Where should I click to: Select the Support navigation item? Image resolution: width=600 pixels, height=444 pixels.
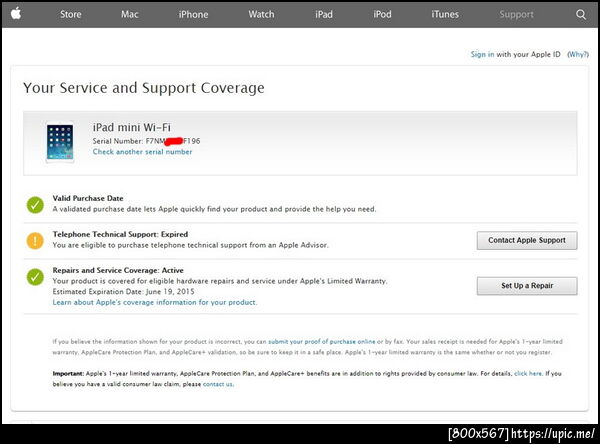click(x=516, y=15)
